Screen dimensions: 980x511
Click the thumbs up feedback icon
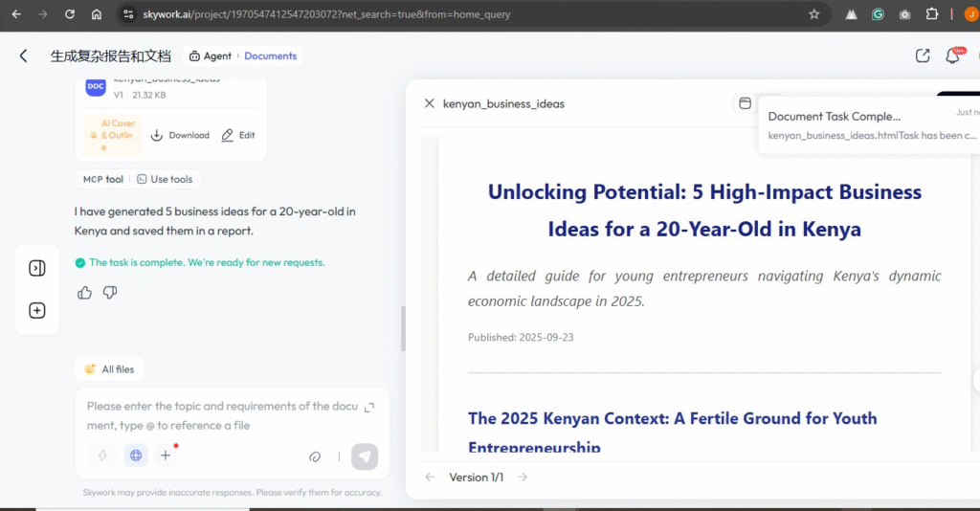click(x=84, y=293)
